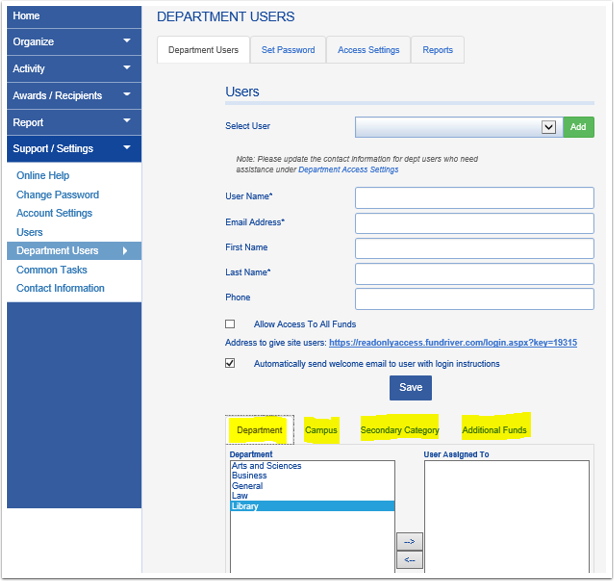Screen dimensions: 614x581
Task: Click the --> assign arrow button
Action: [409, 542]
